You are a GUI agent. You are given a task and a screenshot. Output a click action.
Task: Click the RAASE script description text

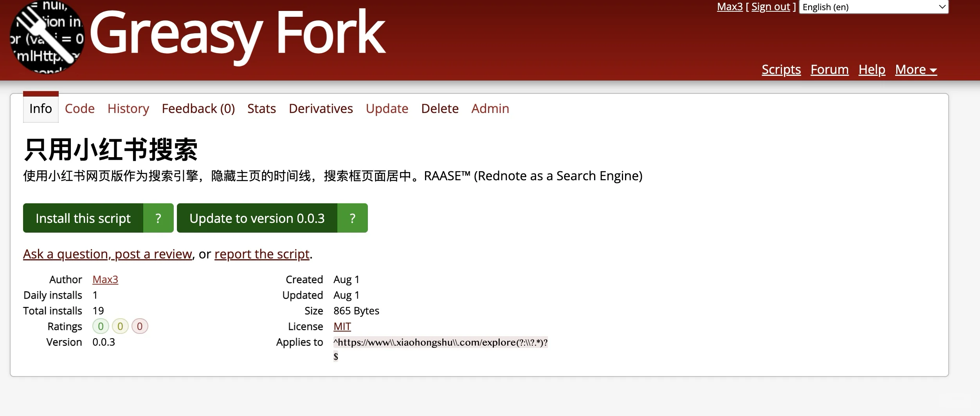(333, 176)
